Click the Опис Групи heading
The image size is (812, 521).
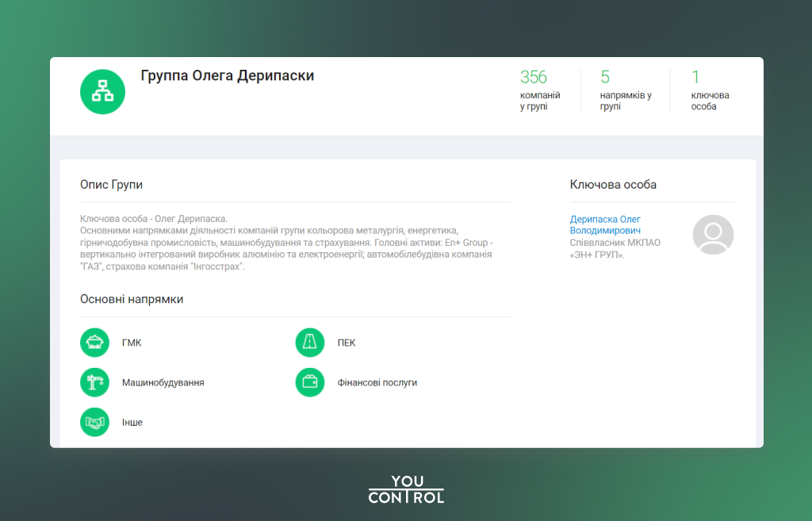click(x=111, y=185)
